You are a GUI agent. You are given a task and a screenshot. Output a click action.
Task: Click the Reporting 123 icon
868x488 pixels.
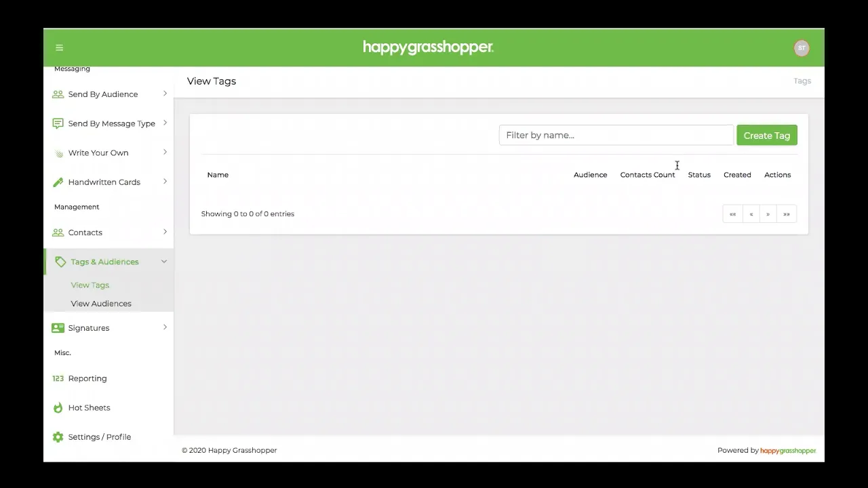pyautogui.click(x=58, y=378)
